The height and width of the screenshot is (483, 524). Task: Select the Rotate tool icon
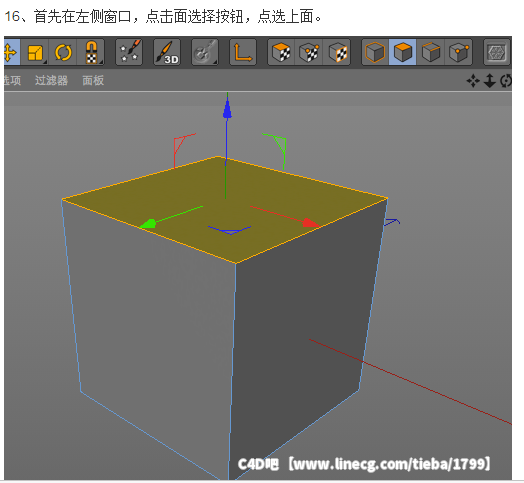click(63, 52)
